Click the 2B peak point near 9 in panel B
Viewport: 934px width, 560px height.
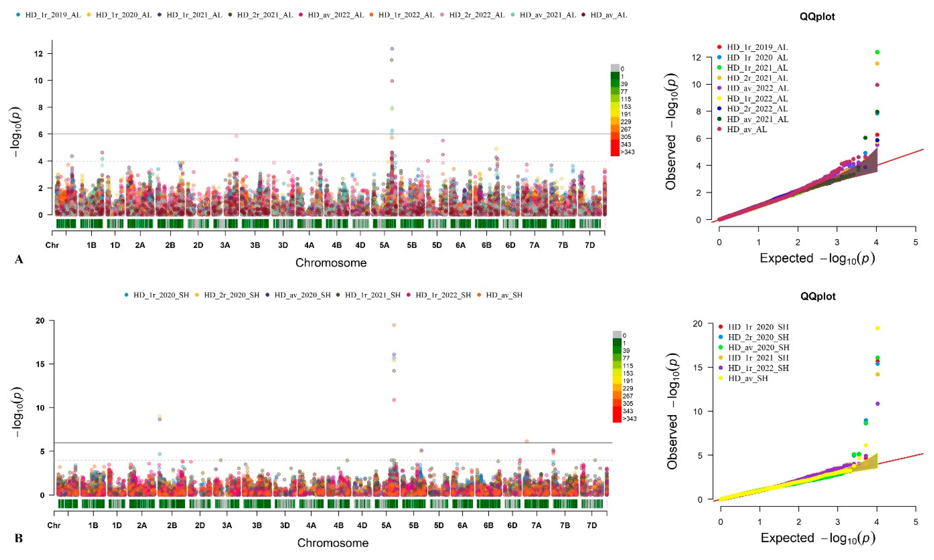[160, 417]
